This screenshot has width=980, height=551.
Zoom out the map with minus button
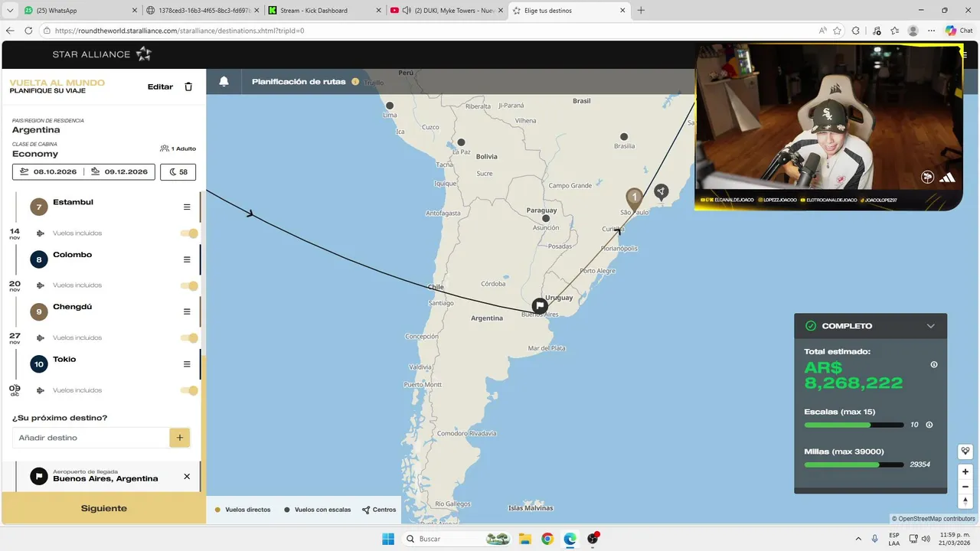(x=965, y=487)
